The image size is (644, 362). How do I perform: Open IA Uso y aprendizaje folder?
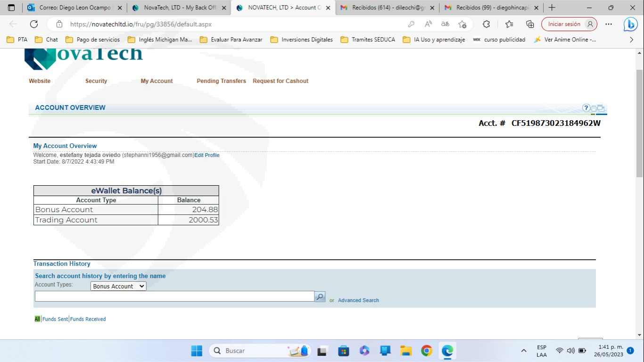coord(434,40)
